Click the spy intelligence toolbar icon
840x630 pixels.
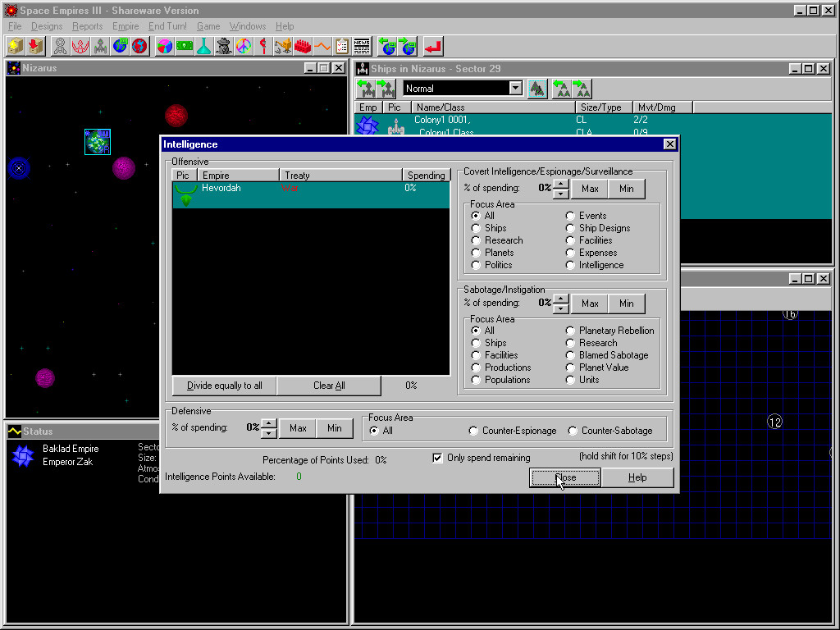224,46
